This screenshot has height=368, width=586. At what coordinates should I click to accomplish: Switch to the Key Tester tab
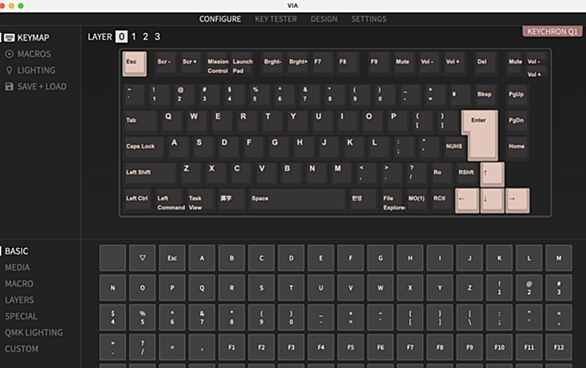coord(276,19)
